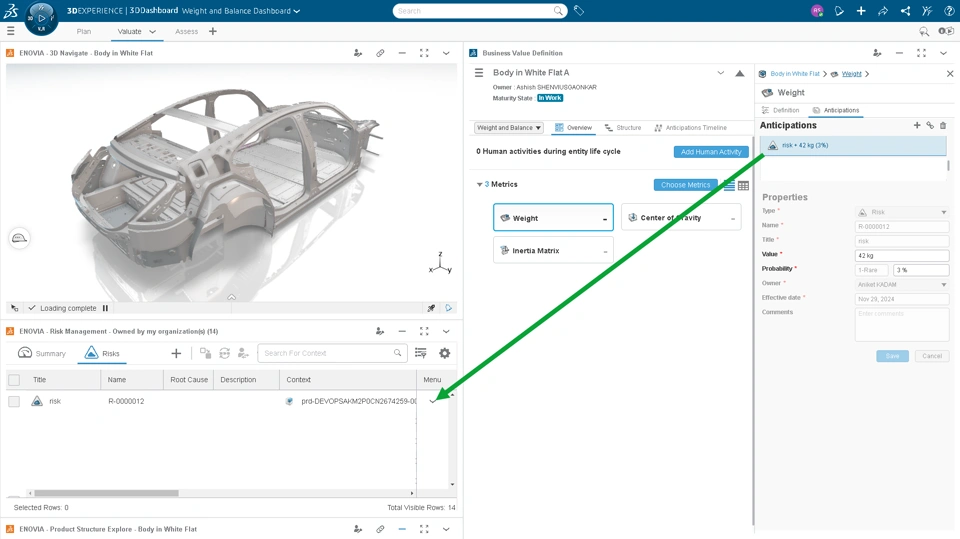Open the help question mark icon
The image size is (960, 539).
(x=949, y=10)
